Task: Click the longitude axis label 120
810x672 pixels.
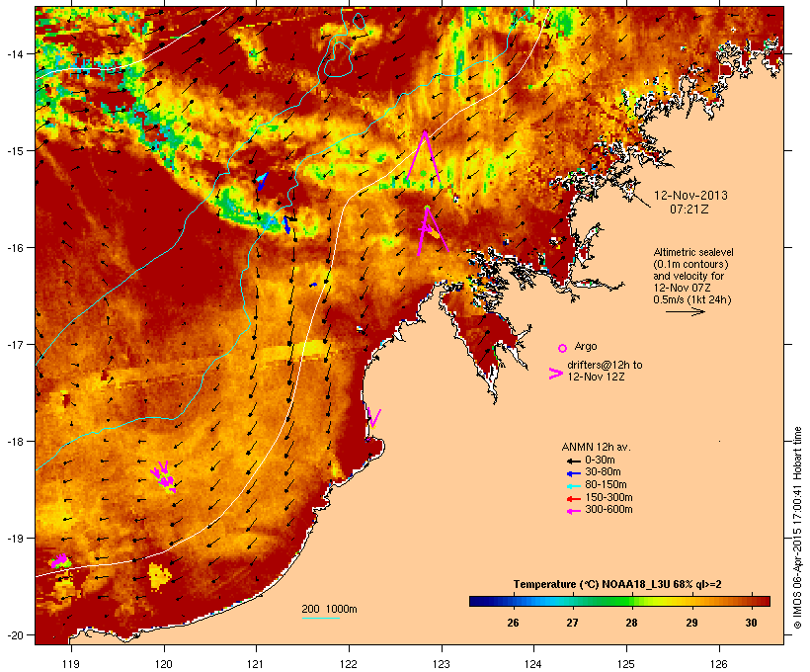Action: [164, 664]
